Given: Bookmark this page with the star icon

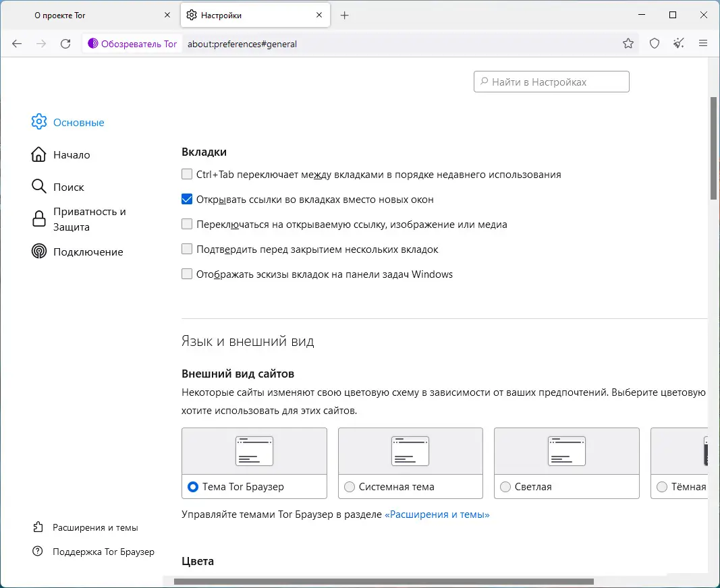Looking at the screenshot, I should [x=628, y=44].
